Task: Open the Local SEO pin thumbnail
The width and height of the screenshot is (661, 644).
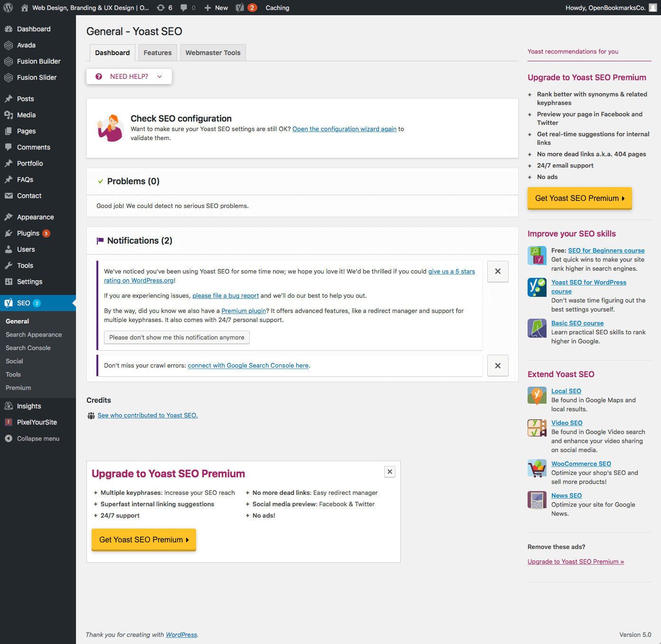Action: (537, 396)
